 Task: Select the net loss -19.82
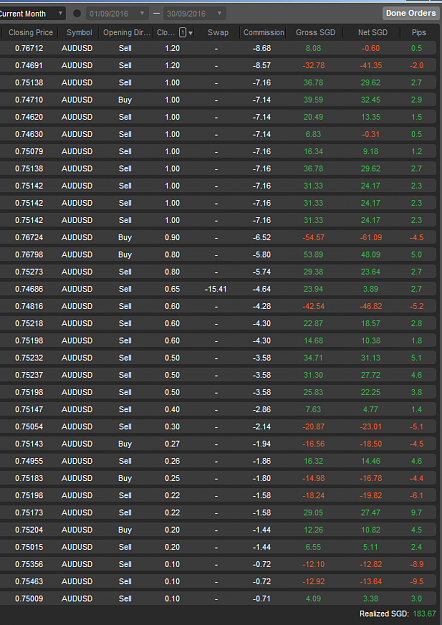point(371,495)
